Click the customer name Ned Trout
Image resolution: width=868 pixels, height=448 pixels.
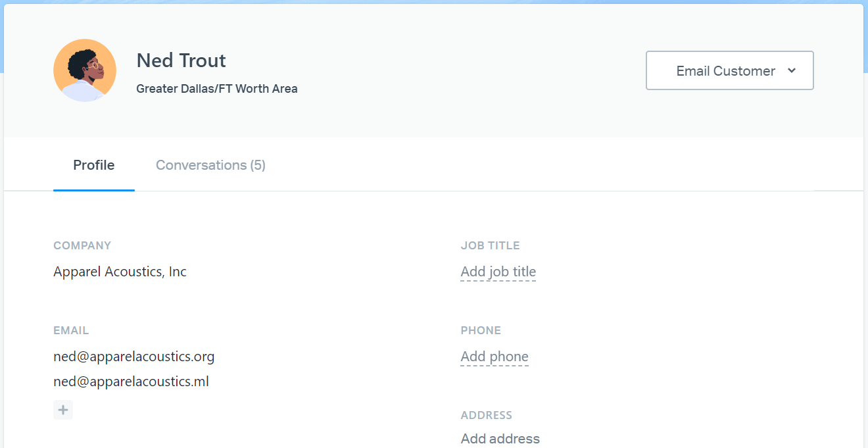coord(181,61)
